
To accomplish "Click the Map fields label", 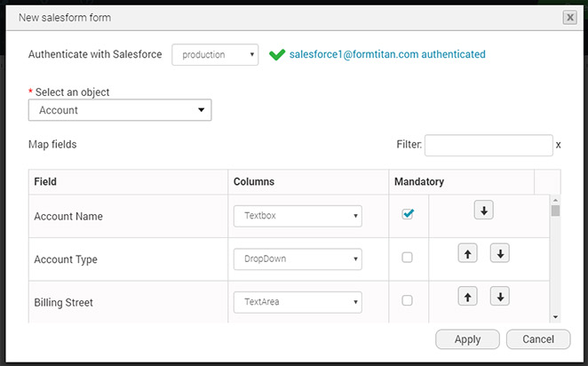I will coord(52,145).
